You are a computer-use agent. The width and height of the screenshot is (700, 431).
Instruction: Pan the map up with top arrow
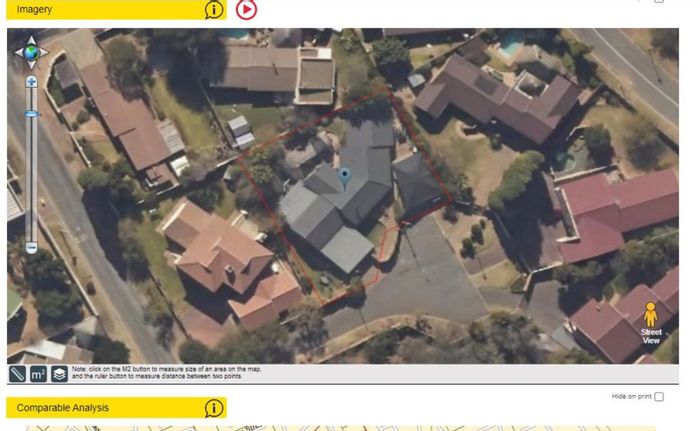click(31, 40)
